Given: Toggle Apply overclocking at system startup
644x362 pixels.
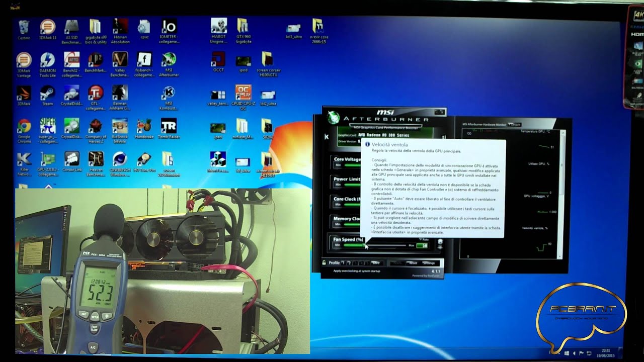Looking at the screenshot, I should pos(357,271).
